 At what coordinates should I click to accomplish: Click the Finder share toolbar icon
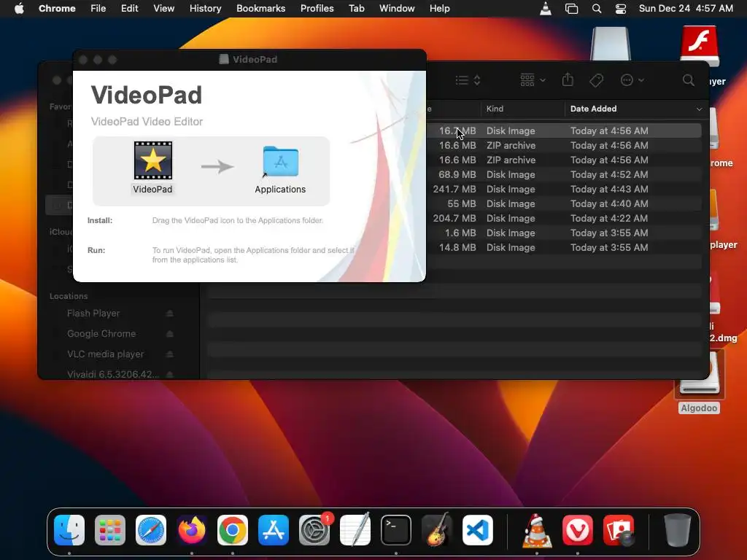568,79
